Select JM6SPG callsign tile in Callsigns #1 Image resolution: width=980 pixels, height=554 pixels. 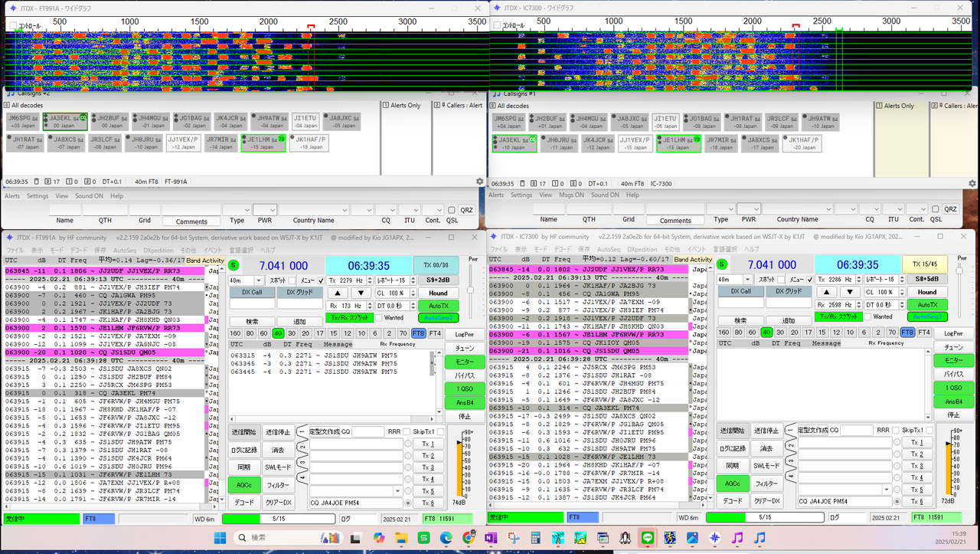pyautogui.click(x=508, y=121)
